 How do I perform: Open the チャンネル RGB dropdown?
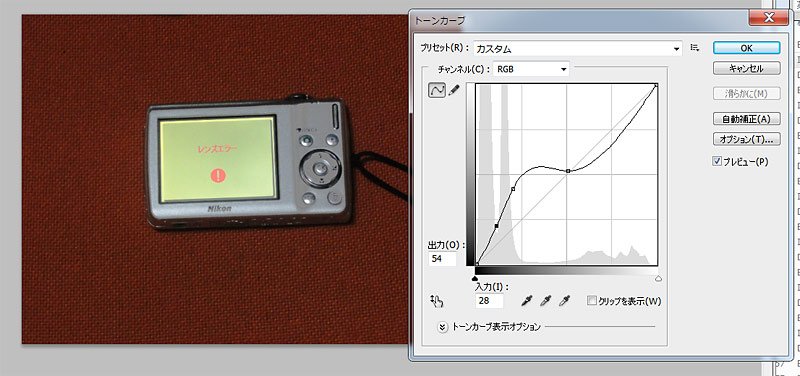tap(531, 69)
